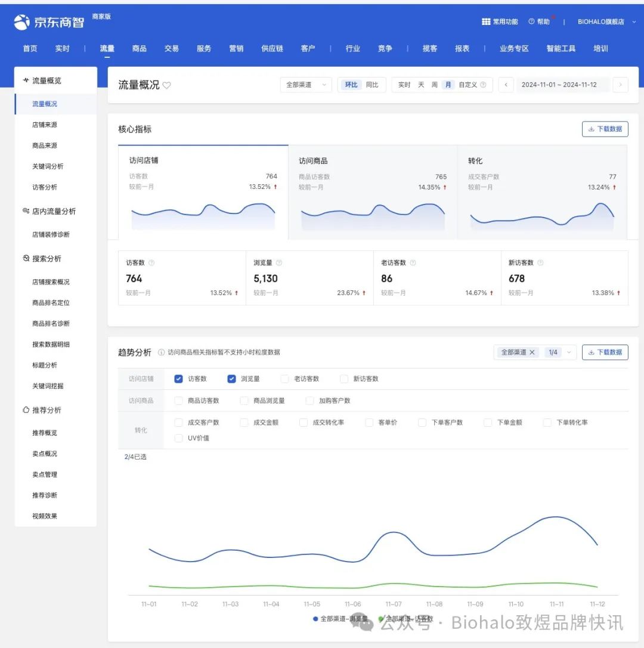Click the 新访客数 info question icon

pyautogui.click(x=540, y=263)
